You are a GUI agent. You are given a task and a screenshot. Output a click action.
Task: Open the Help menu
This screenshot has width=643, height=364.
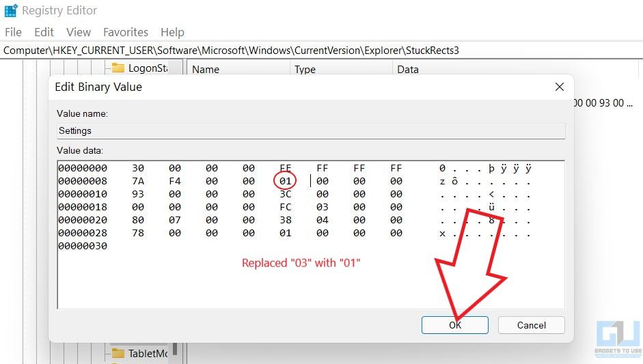(x=172, y=32)
